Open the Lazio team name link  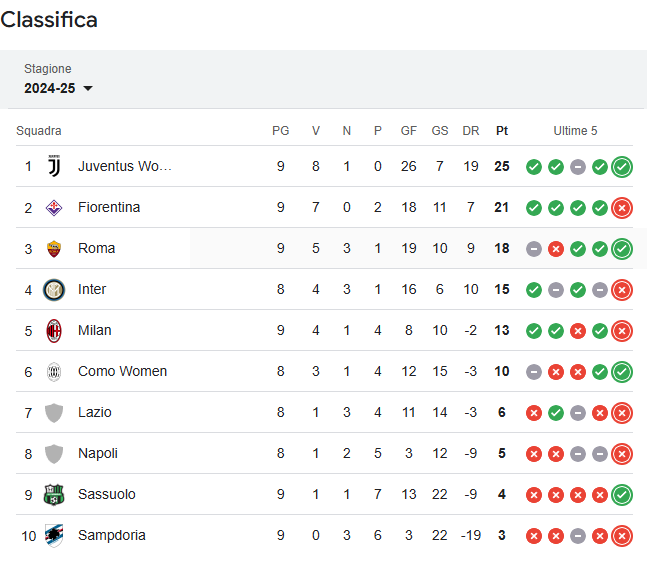[94, 413]
